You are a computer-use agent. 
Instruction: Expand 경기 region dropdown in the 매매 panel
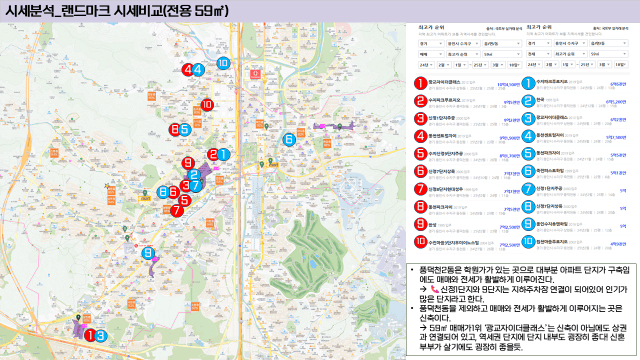point(431,43)
